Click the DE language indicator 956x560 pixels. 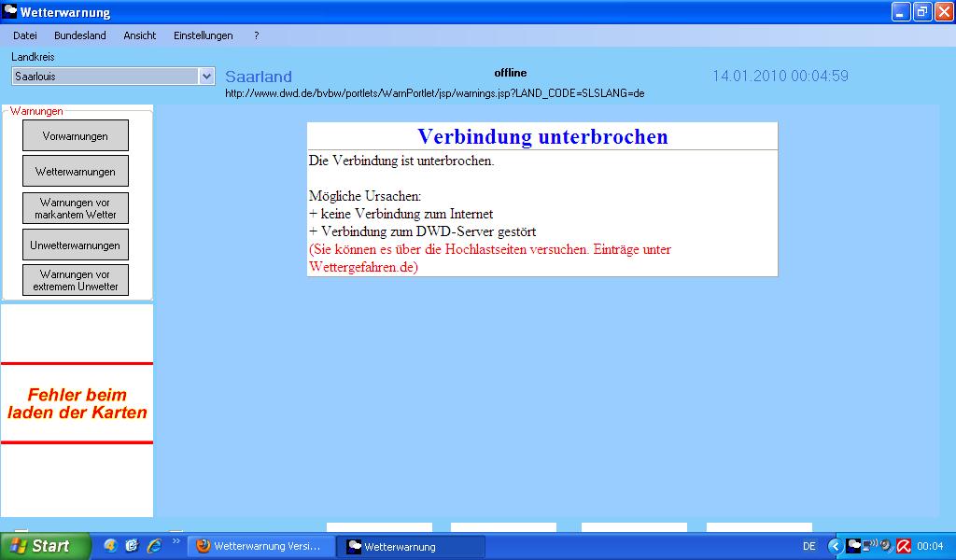click(x=809, y=547)
